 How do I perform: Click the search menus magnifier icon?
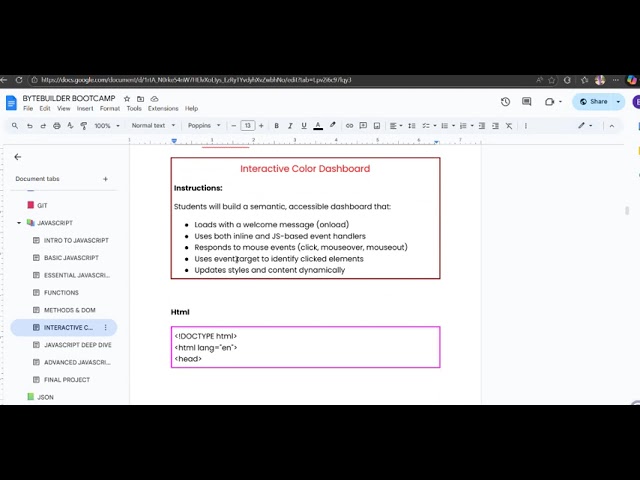tap(15, 126)
